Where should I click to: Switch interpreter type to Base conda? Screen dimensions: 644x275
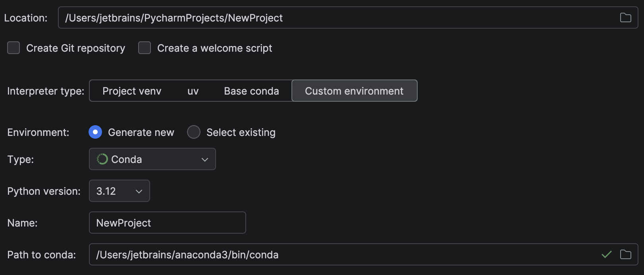(251, 91)
